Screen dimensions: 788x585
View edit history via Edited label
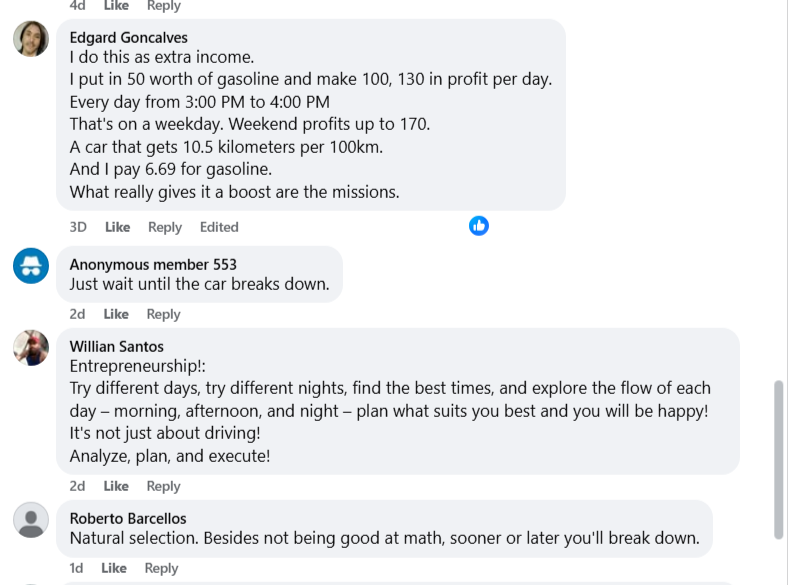[x=219, y=227]
